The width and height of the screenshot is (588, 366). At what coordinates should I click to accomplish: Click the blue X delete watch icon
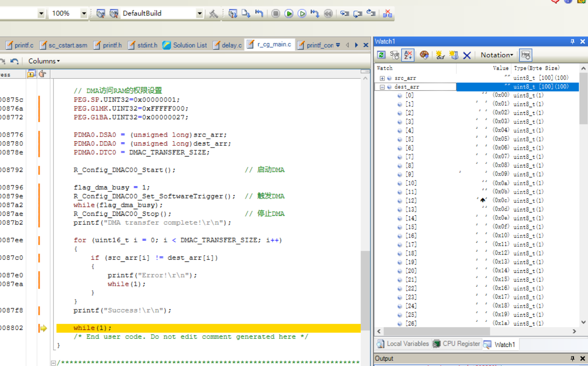(x=467, y=55)
